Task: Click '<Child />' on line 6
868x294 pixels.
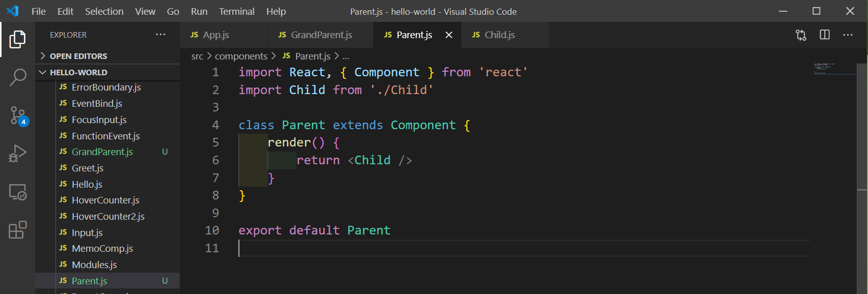Action: coord(380,160)
